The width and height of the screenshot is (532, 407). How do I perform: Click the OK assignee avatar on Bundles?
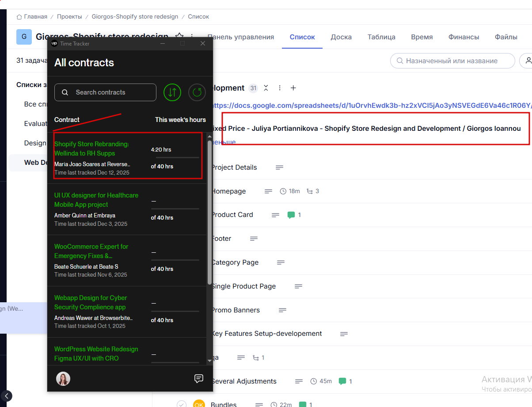[x=199, y=403]
